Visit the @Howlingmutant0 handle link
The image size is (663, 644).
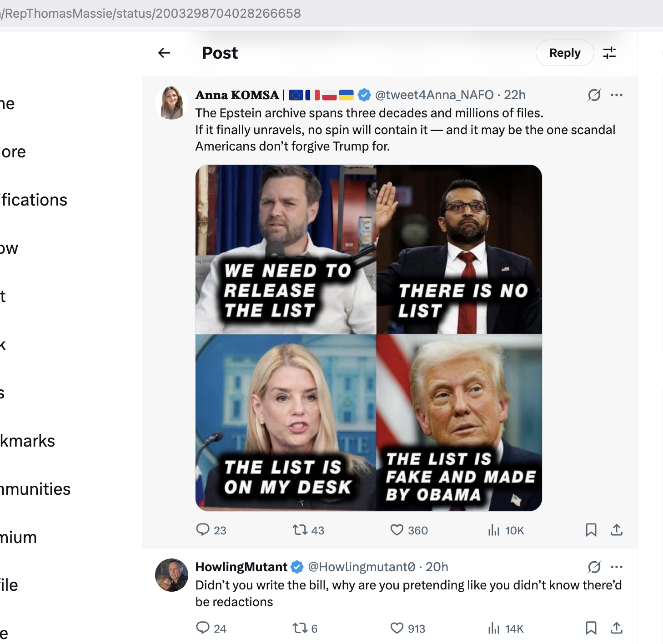(x=362, y=567)
